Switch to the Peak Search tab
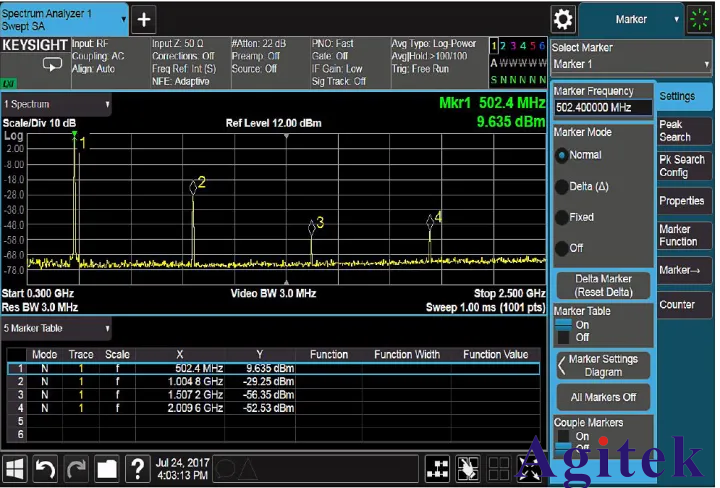The height and width of the screenshot is (488, 720). coord(684,131)
